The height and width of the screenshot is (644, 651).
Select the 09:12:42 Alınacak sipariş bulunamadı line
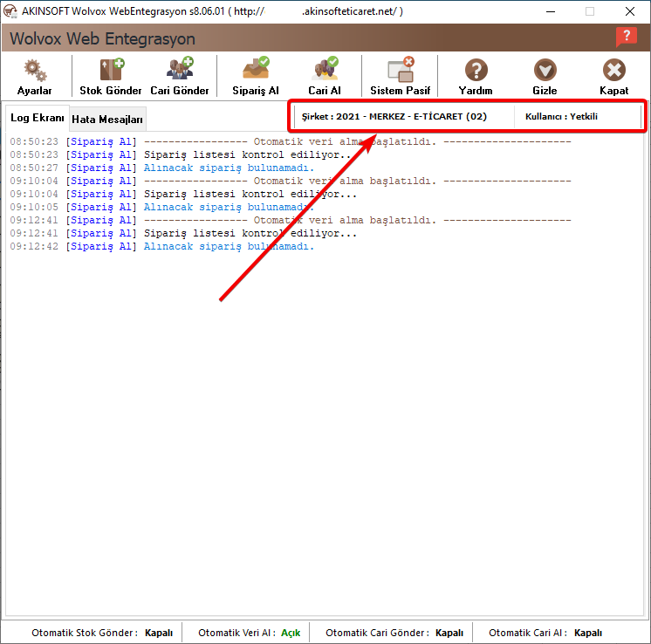[x=162, y=246]
